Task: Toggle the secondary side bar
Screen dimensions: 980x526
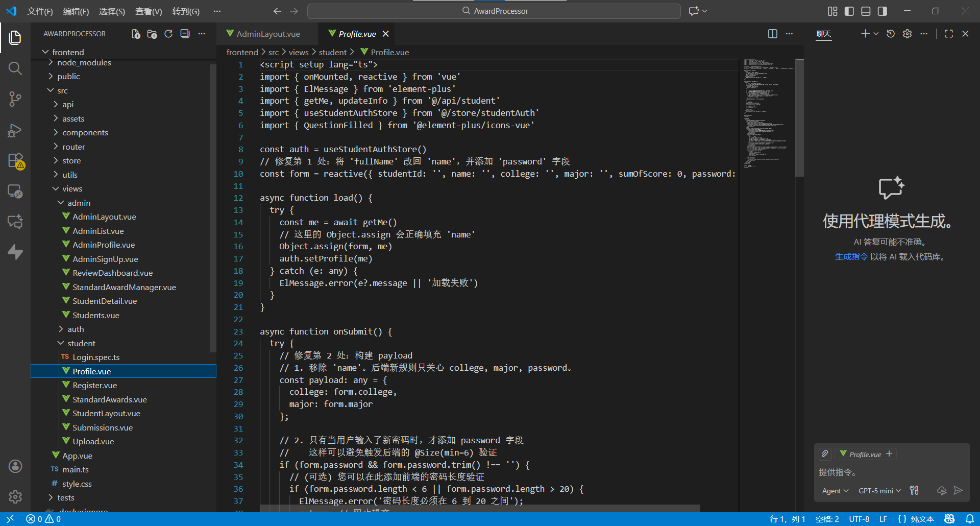Action: click(882, 11)
